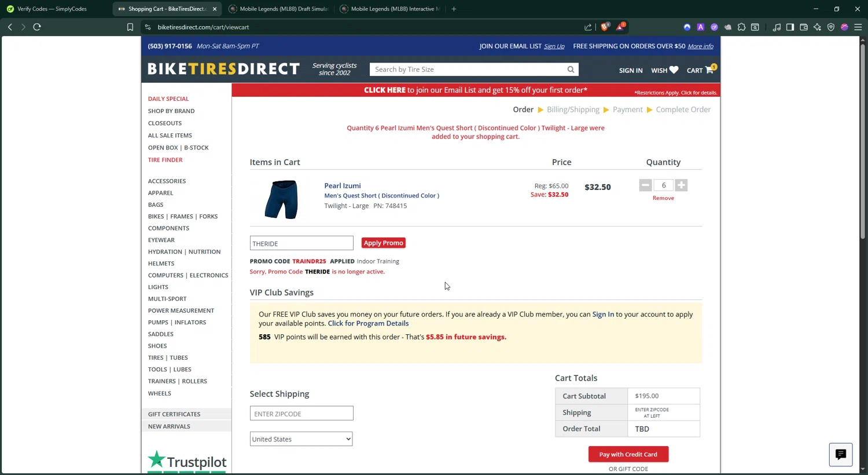Screen dimensions: 868x475
Task: Click the SIGN IN link in the header
Action: click(631, 71)
